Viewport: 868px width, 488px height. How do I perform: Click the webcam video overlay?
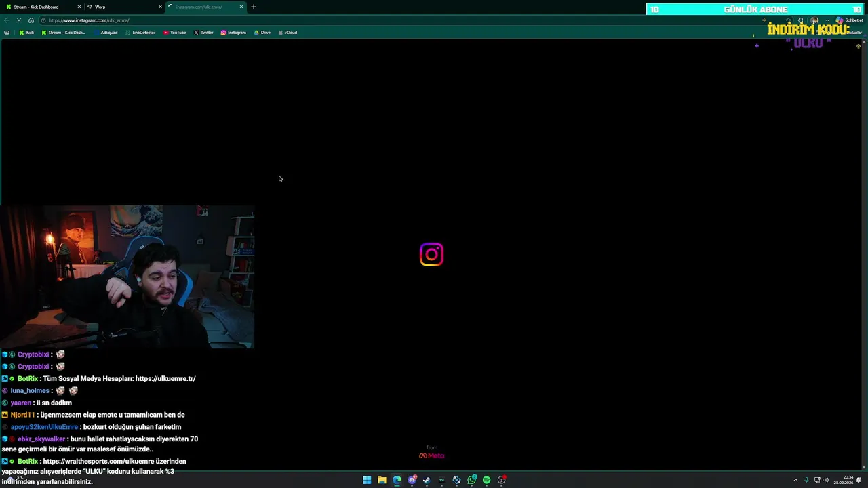[127, 277]
